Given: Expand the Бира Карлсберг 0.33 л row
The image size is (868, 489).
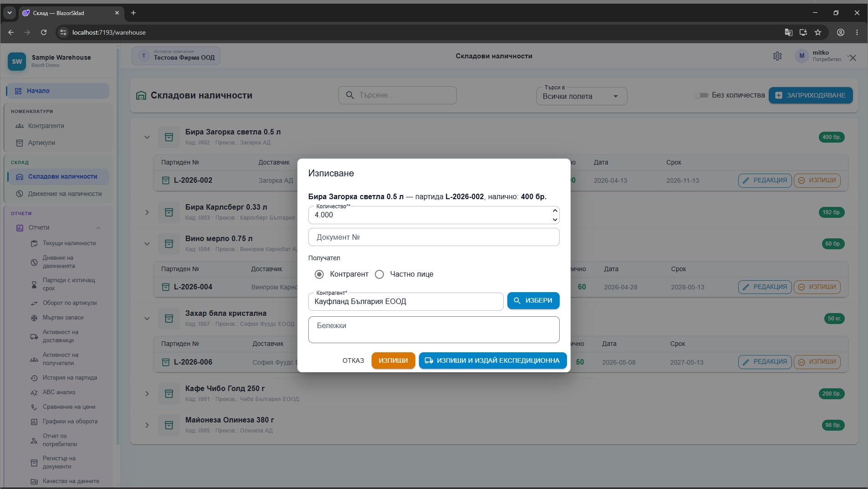Looking at the screenshot, I should pyautogui.click(x=147, y=212).
